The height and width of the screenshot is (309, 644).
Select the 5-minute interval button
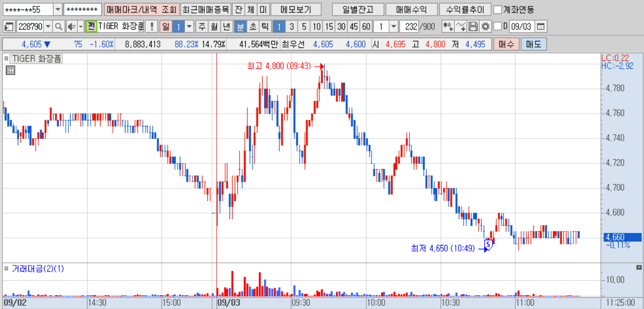(x=304, y=27)
